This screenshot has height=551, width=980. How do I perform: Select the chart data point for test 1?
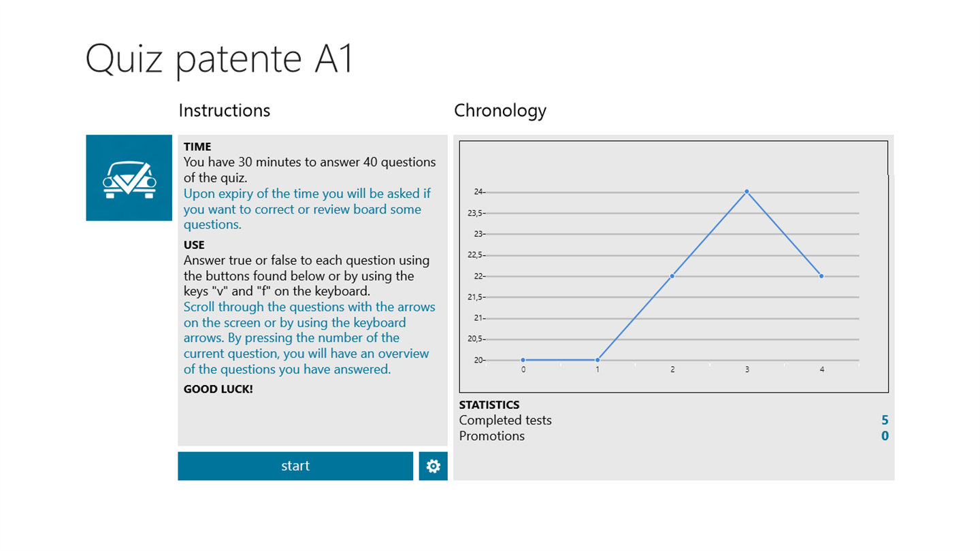[598, 360]
